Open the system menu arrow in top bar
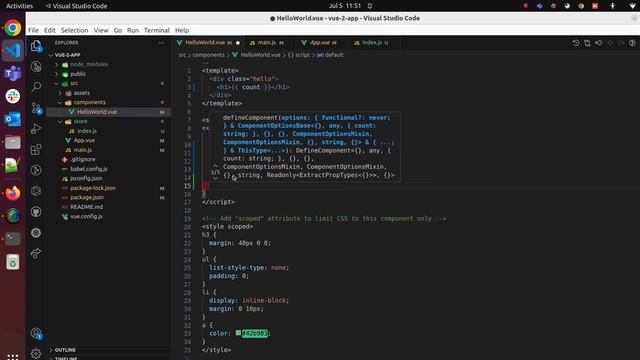Viewport: 640px width, 360px height. [x=632, y=6]
